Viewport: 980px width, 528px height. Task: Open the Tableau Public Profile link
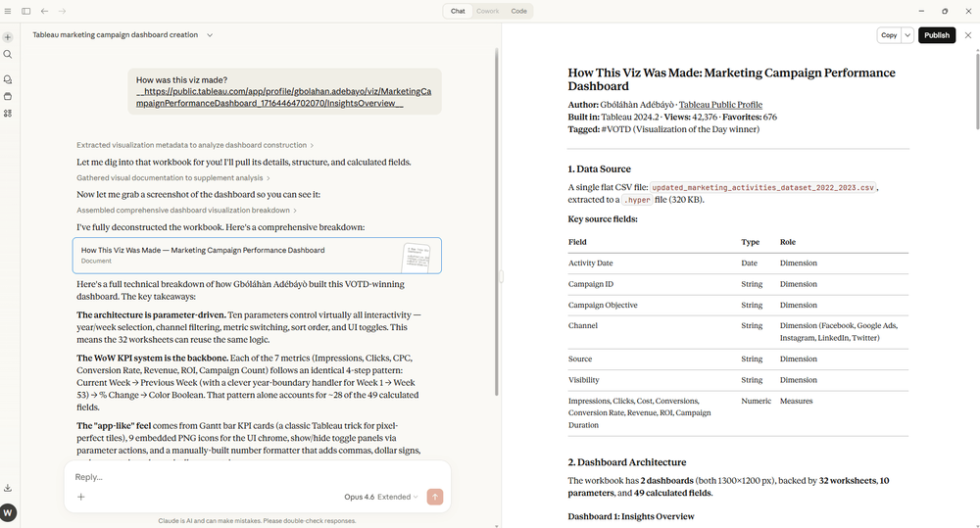tap(720, 105)
